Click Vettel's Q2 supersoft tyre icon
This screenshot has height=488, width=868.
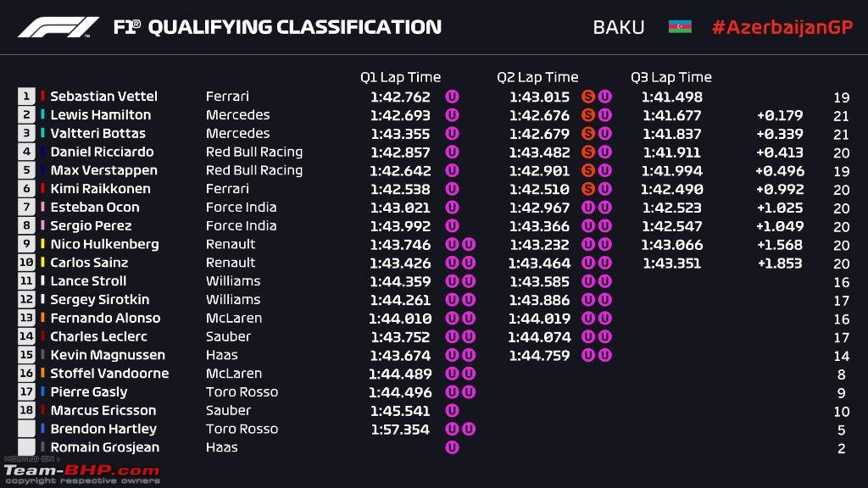tap(588, 97)
